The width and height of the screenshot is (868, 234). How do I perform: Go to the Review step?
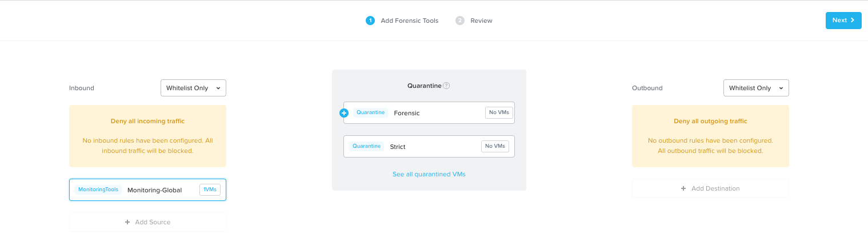(x=481, y=21)
